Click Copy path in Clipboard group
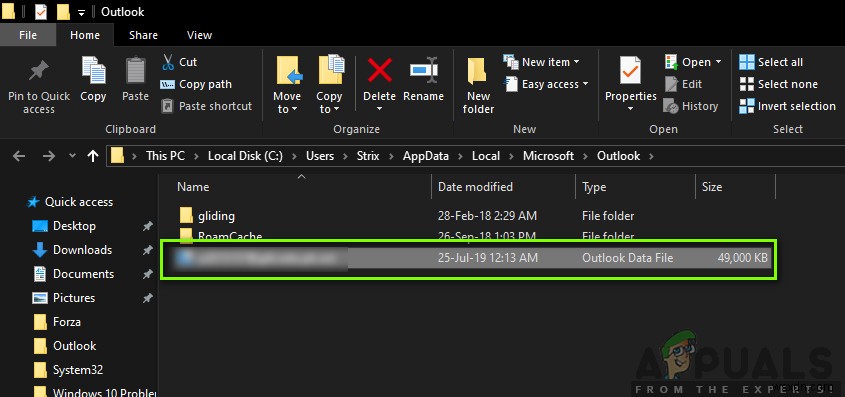845x397 pixels. [196, 84]
